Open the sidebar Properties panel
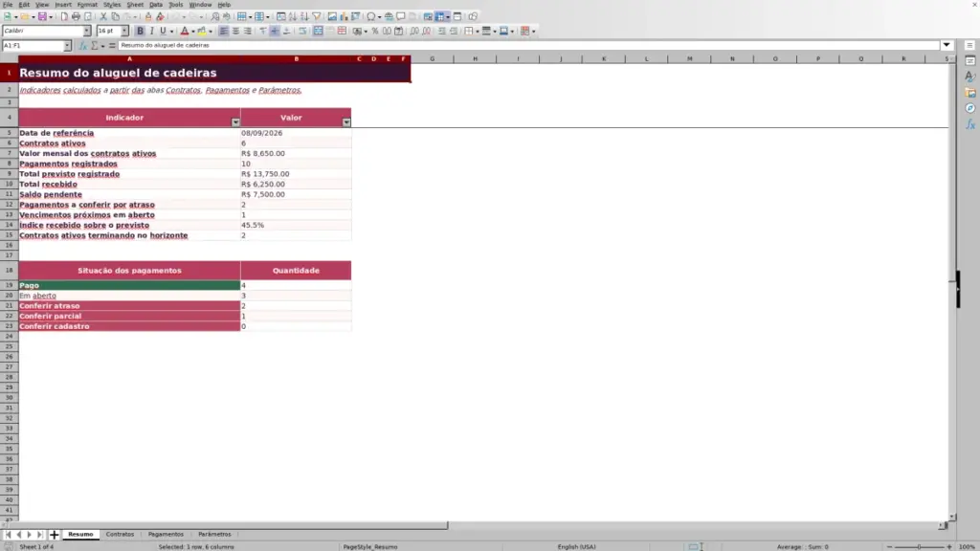 [970, 60]
